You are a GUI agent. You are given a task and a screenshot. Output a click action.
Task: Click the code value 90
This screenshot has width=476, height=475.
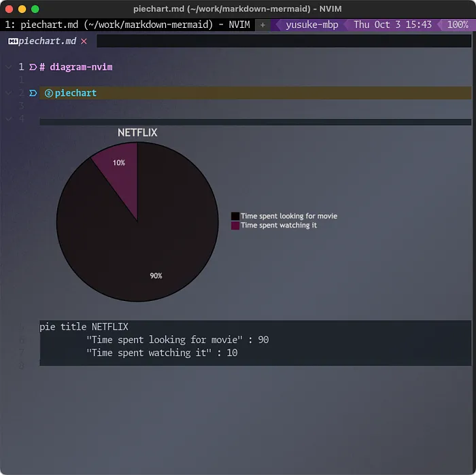(x=263, y=340)
